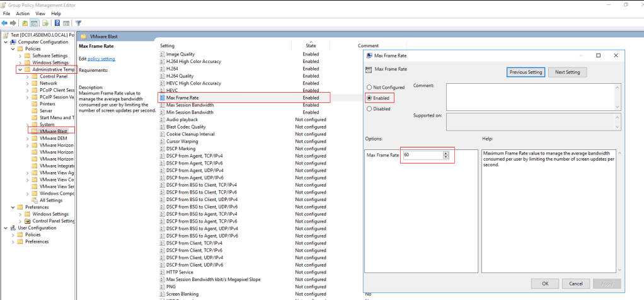This screenshot has width=644, height=300.
Task: Click the Show/Hide Action Pane icon
Action: tap(66, 23)
